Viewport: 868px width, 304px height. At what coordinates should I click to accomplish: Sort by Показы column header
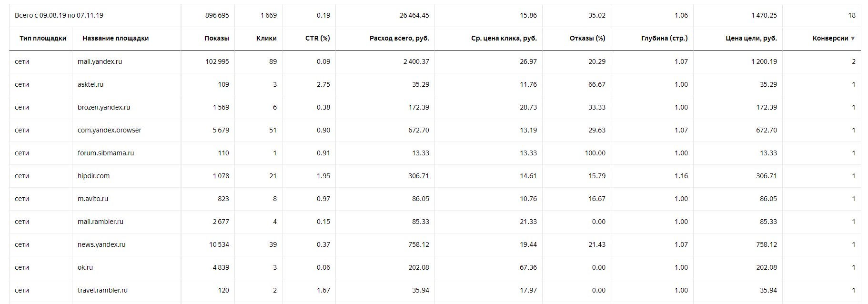pos(217,38)
